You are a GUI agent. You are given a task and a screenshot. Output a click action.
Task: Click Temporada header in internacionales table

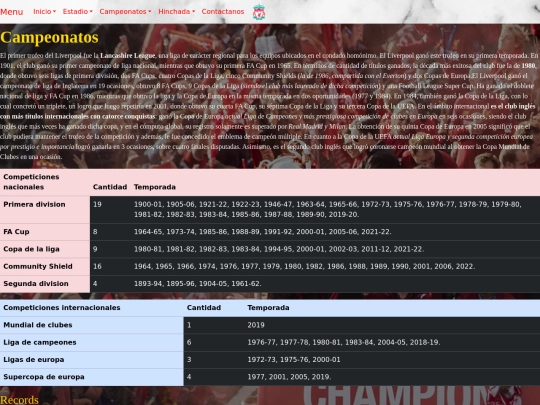[268, 308]
